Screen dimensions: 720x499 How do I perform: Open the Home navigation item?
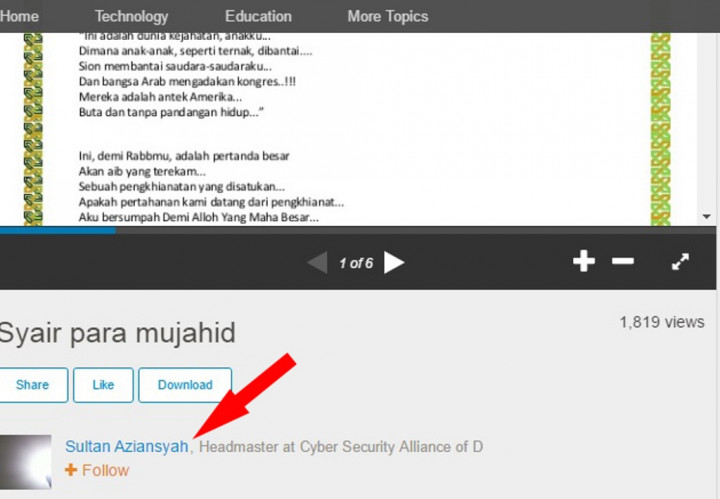(20, 16)
